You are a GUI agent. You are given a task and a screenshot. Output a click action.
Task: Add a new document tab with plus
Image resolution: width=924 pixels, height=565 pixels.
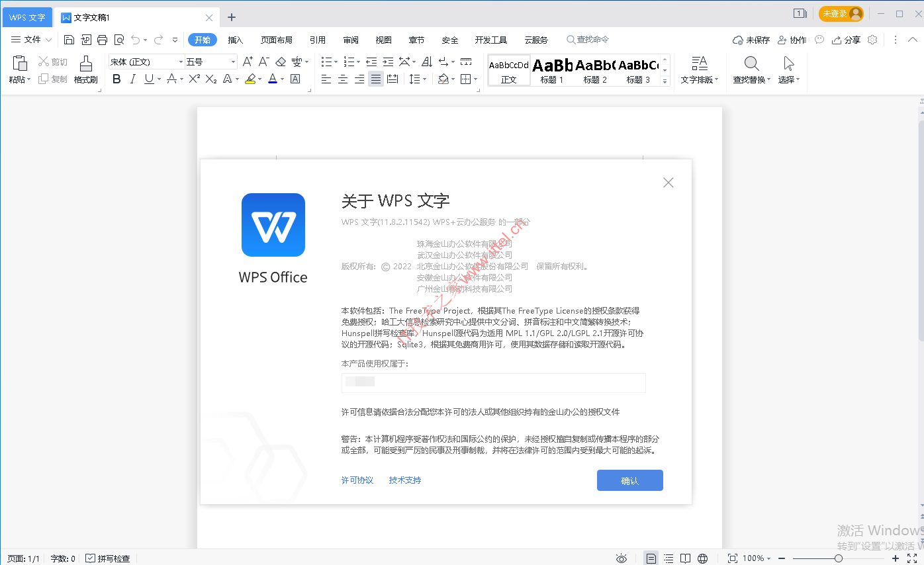(231, 17)
